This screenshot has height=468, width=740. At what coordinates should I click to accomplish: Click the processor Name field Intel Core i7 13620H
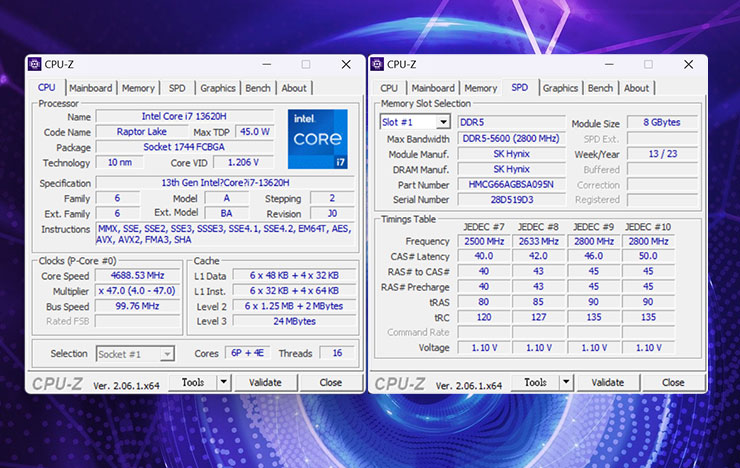(x=185, y=116)
